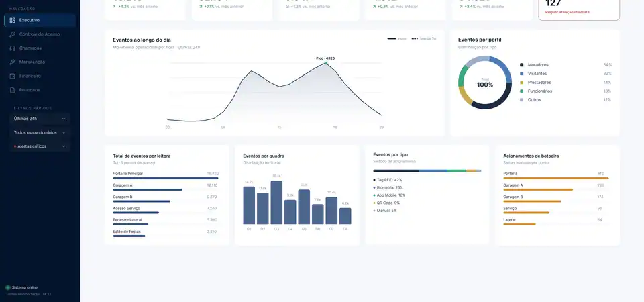Click the Q6 bar in quadra chart

click(318, 214)
